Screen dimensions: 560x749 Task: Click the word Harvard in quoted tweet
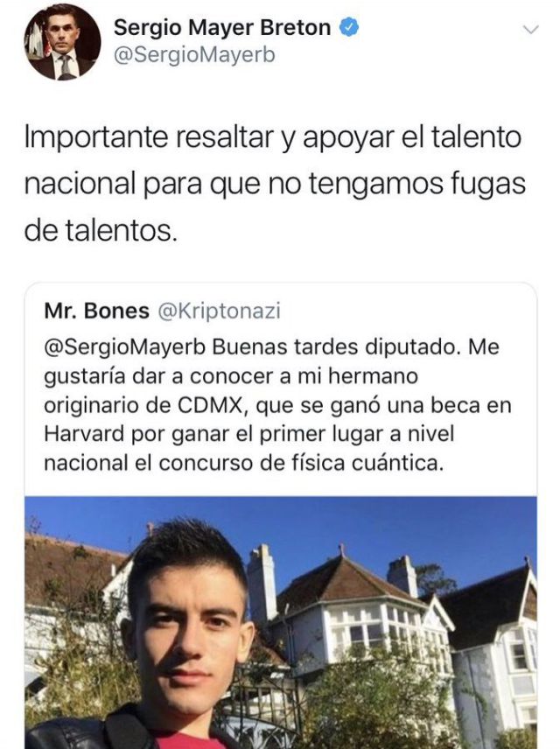coord(84,434)
